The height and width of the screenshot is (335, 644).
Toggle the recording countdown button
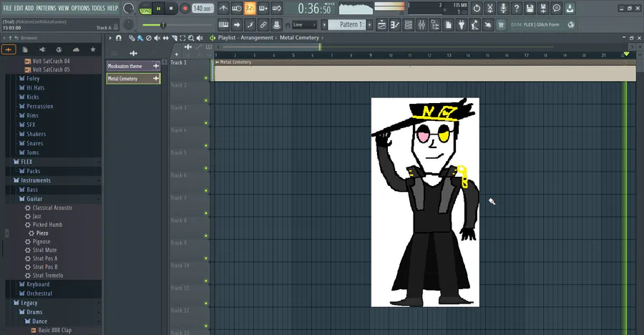[250, 8]
